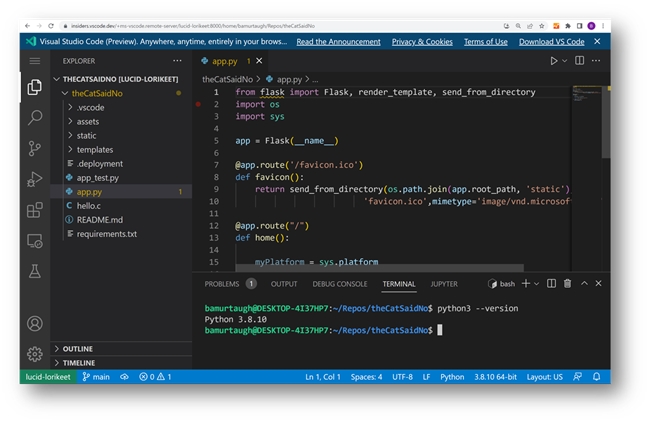Open the Search view icon
Image resolution: width=650 pixels, height=423 pixels.
(x=35, y=117)
